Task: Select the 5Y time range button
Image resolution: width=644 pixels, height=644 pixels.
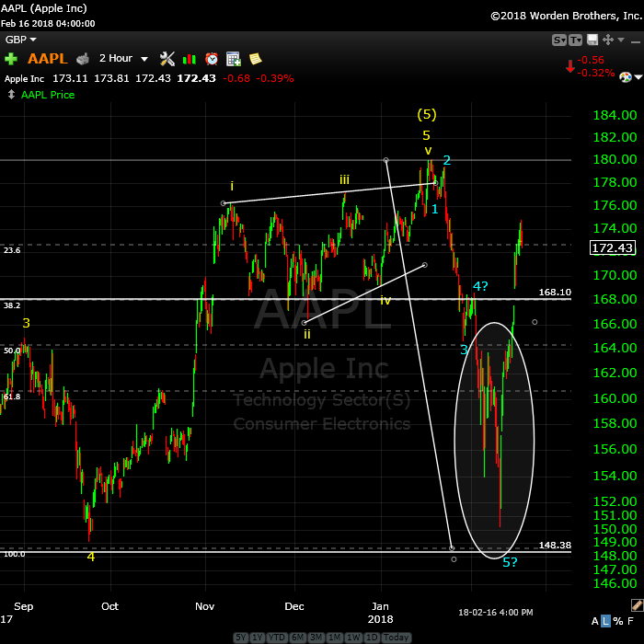Action: click(x=241, y=638)
